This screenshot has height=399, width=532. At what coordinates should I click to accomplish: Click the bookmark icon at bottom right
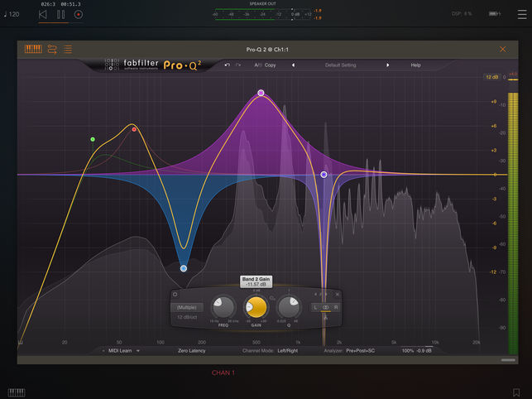coord(517,392)
